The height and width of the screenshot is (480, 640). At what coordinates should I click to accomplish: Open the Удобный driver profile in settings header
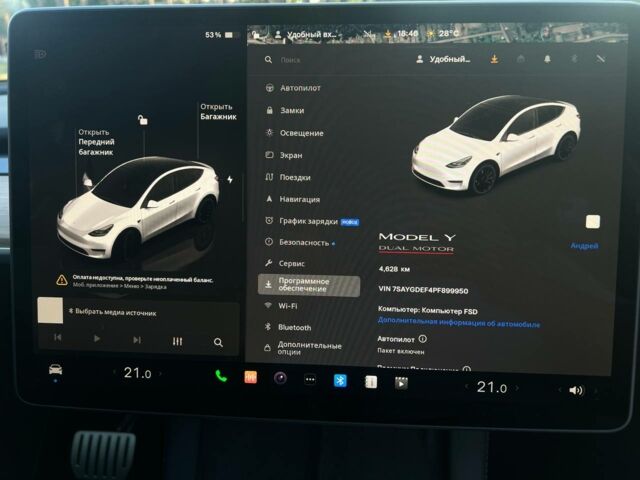pyautogui.click(x=443, y=59)
